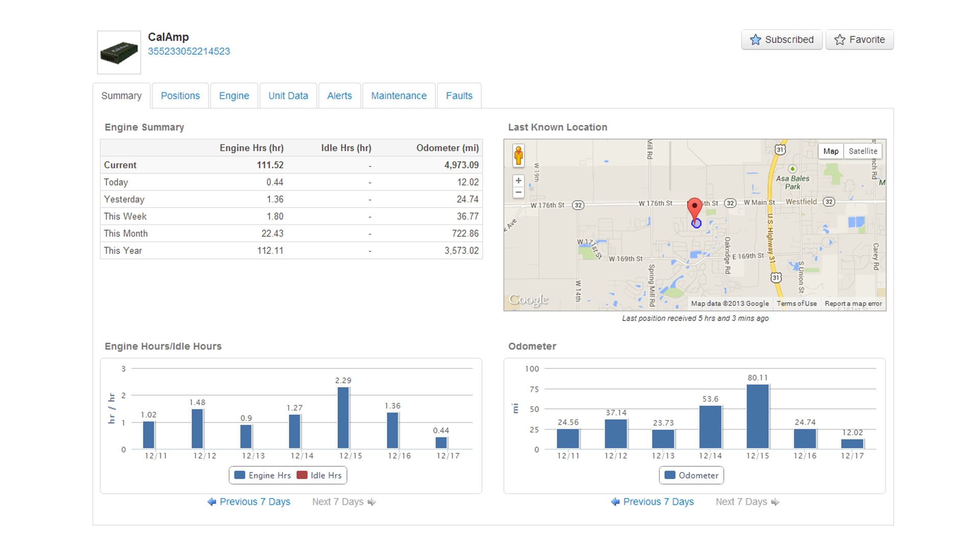Show Next 7 Days of engine hours
980x551 pixels.
pyautogui.click(x=344, y=502)
